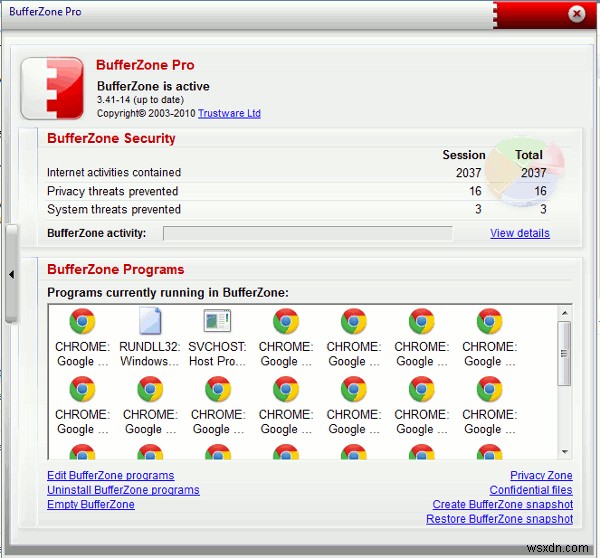Open the Confidential files link
The width and height of the screenshot is (600, 558).
[531, 490]
